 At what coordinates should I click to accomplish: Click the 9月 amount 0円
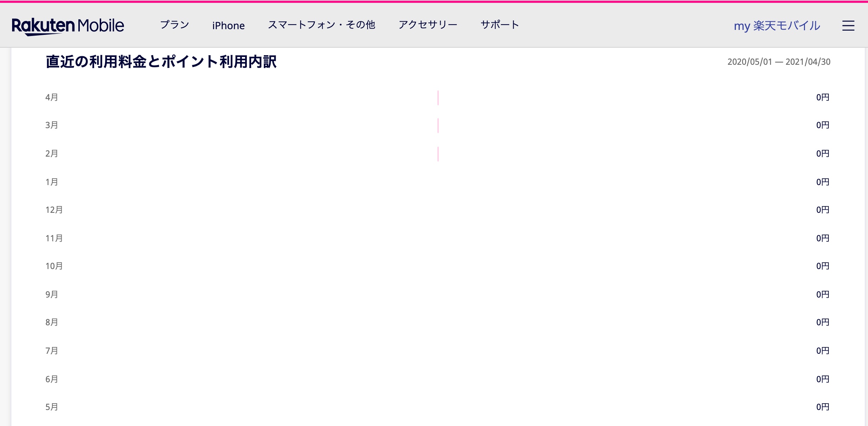(822, 295)
